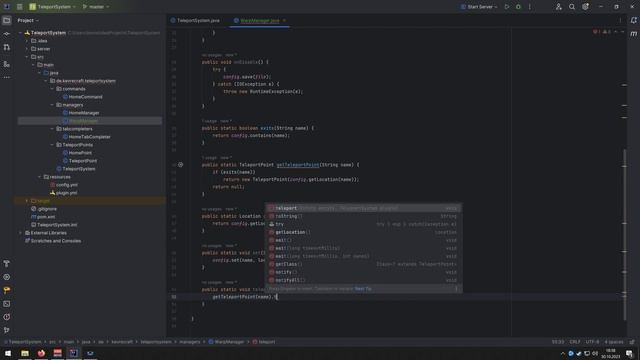The height and width of the screenshot is (360, 640).
Task: Open the Maven tool window
Action: (633, 34)
